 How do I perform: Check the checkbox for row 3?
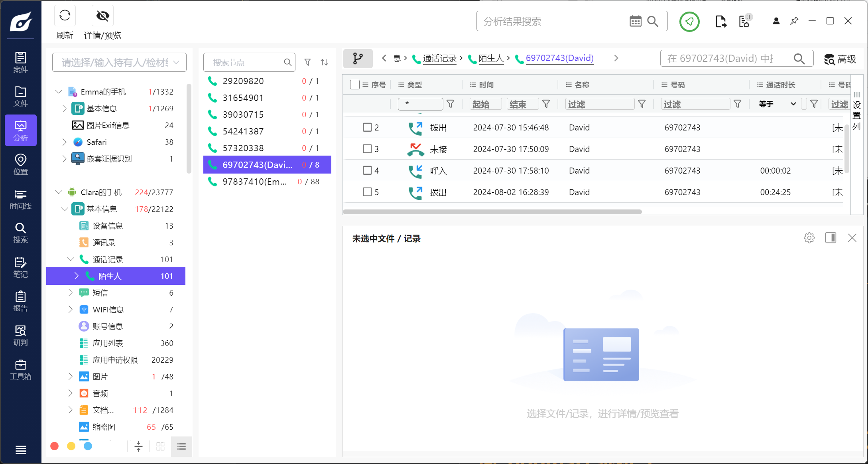[367, 149]
